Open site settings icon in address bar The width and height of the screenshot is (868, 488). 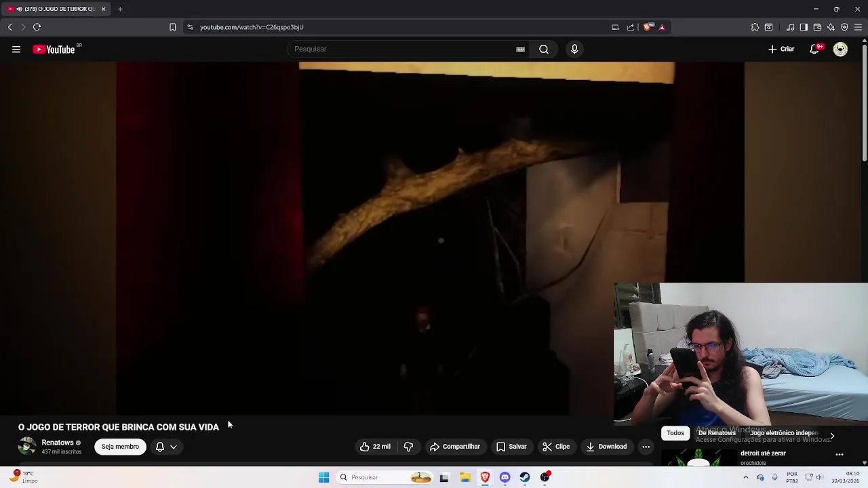point(190,27)
